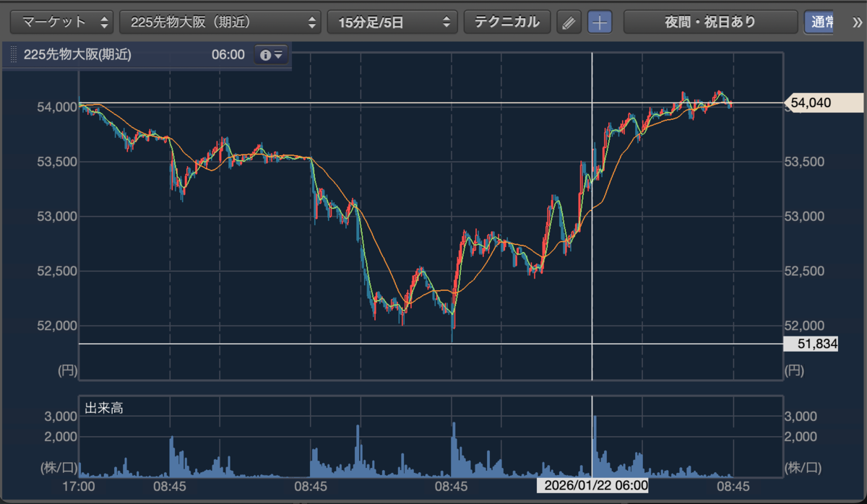The height and width of the screenshot is (504, 867).
Task: Click the 夜間・祝日あり button
Action: click(710, 22)
